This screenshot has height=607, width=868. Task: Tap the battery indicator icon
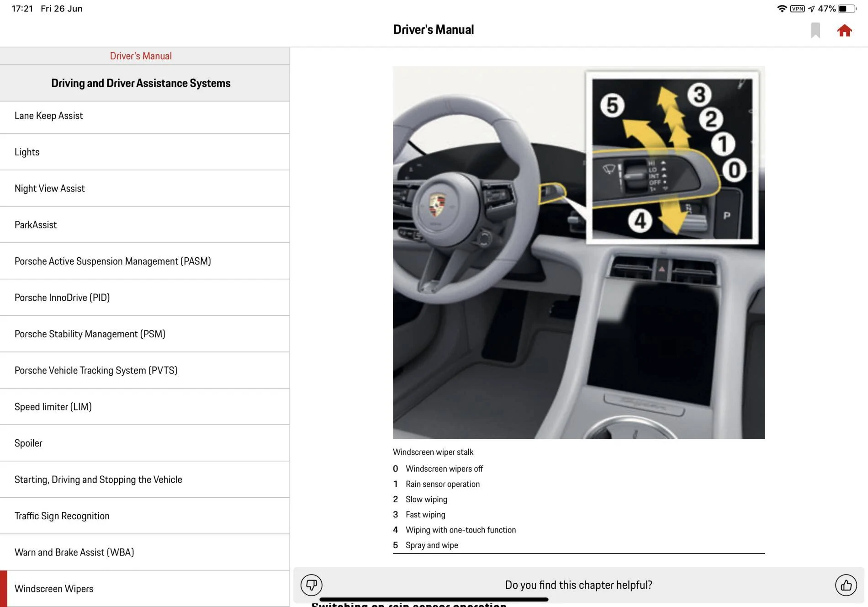[847, 9]
